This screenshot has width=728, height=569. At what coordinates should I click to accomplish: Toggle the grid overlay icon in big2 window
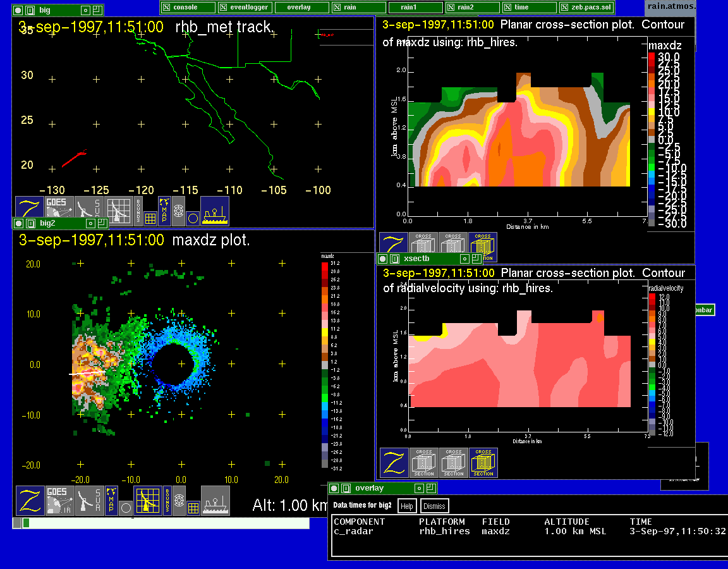pyautogui.click(x=193, y=507)
